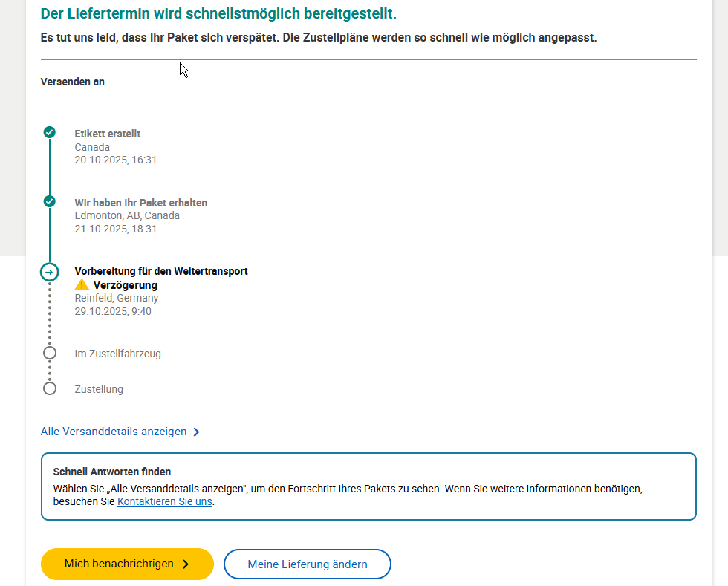The image size is (728, 586).
Task: Click the Zustellung step label
Action: [x=99, y=389]
